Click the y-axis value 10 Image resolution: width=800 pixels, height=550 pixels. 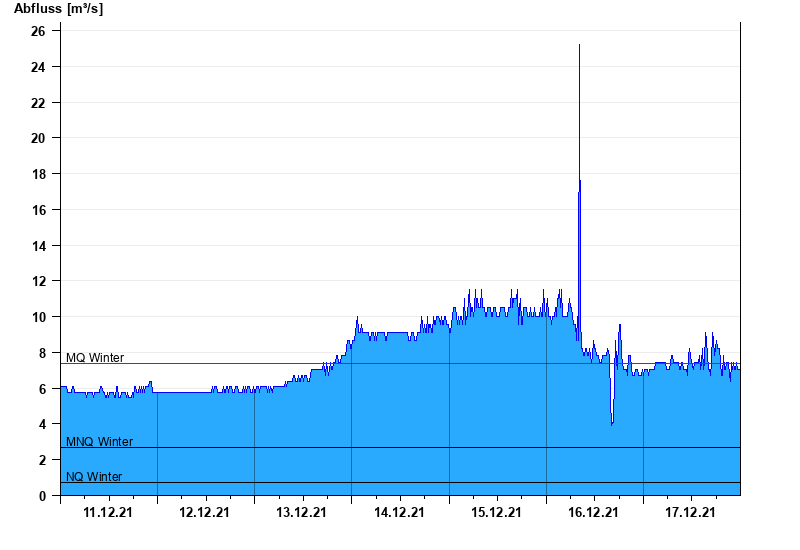[38, 317]
